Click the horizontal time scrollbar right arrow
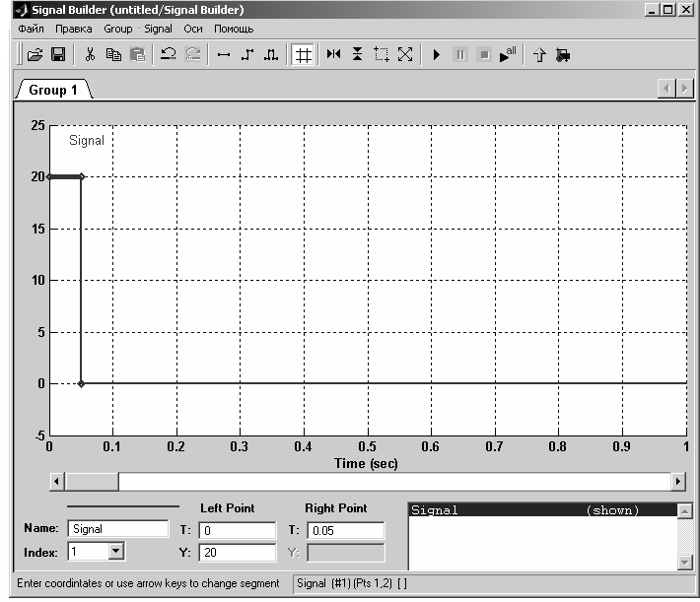 pos(677,482)
